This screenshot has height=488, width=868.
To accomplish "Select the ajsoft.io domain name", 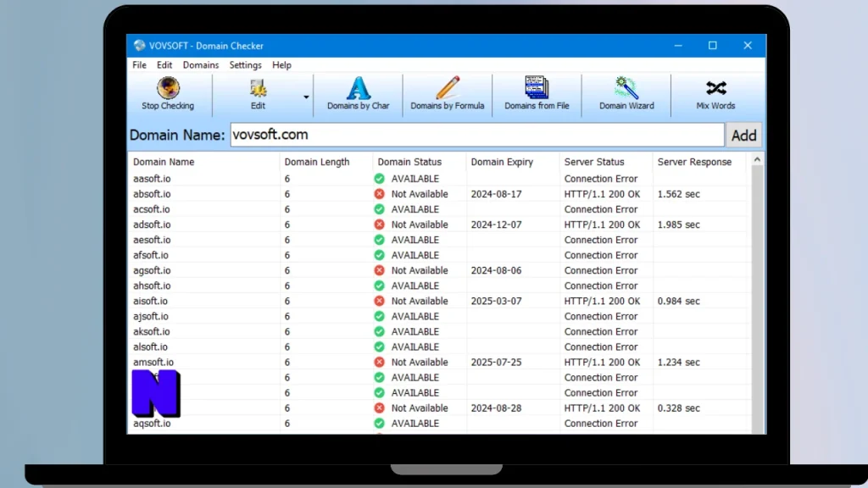I will (151, 316).
